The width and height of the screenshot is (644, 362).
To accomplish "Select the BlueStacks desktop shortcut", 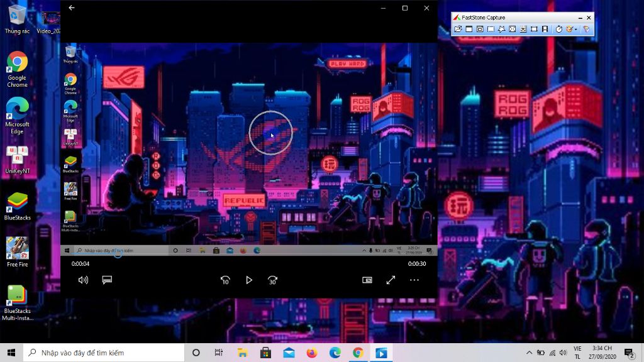I will pyautogui.click(x=17, y=206).
